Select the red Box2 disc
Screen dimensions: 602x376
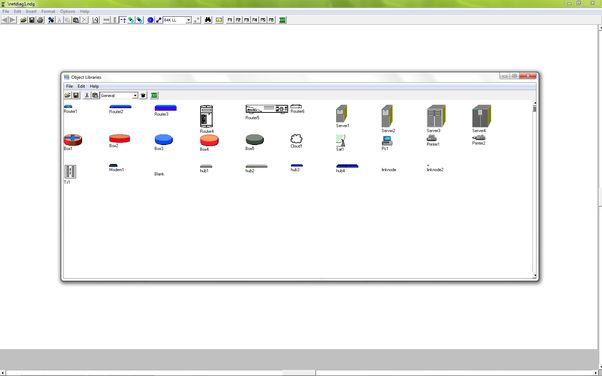[x=120, y=138]
